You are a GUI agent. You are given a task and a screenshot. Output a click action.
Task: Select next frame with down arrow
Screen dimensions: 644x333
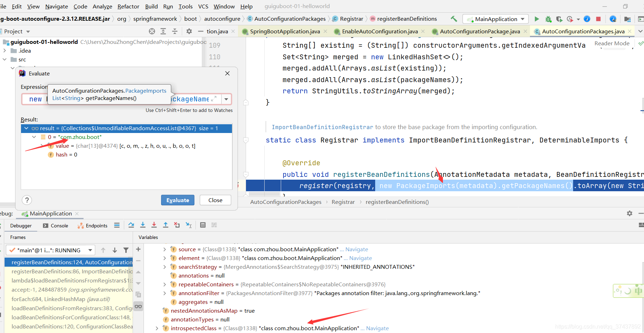pyautogui.click(x=115, y=250)
